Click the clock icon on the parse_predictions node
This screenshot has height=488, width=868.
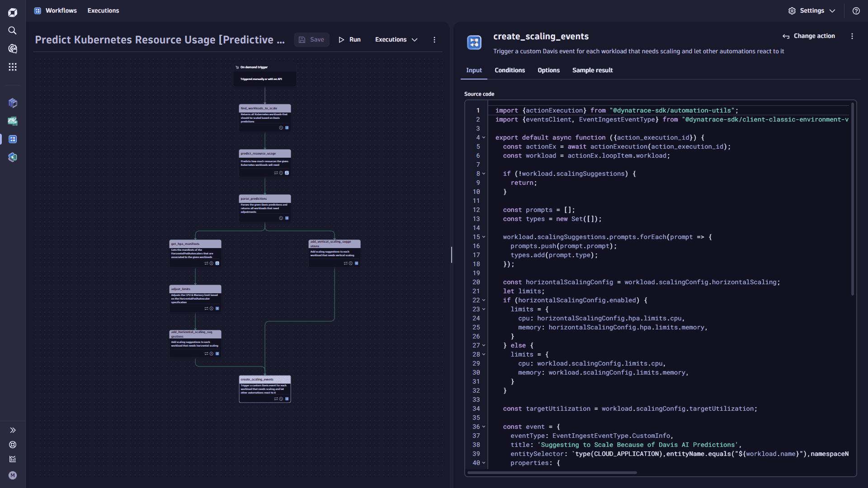coord(281,218)
